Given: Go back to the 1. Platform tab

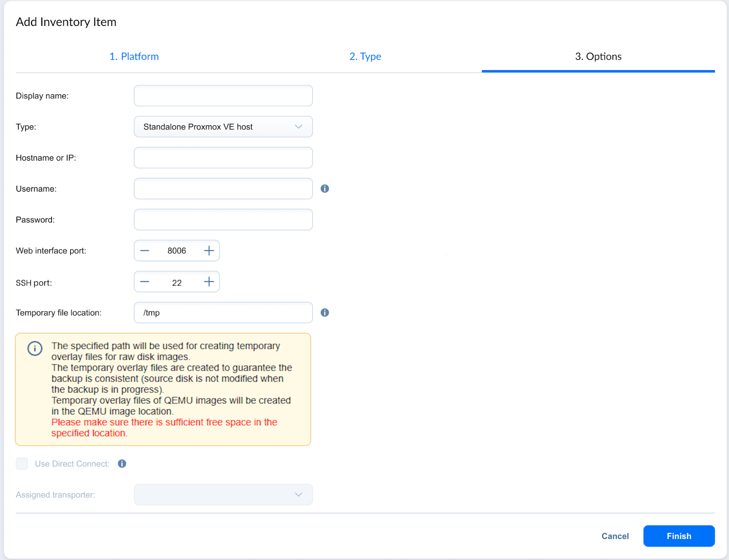Looking at the screenshot, I should [x=134, y=56].
